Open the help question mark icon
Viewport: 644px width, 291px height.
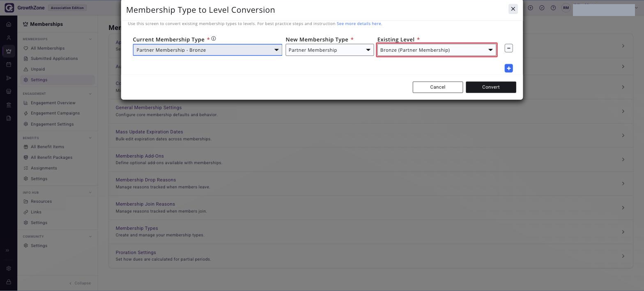pos(553,8)
